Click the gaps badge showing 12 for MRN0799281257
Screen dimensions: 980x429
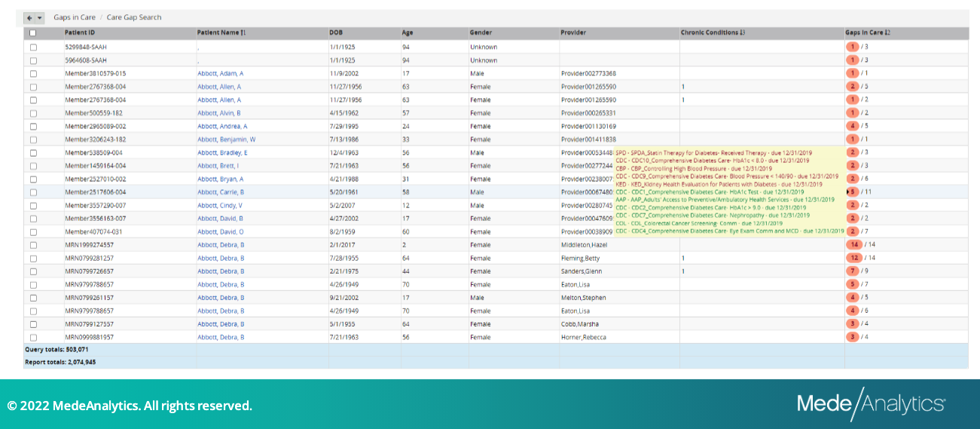[x=853, y=258]
